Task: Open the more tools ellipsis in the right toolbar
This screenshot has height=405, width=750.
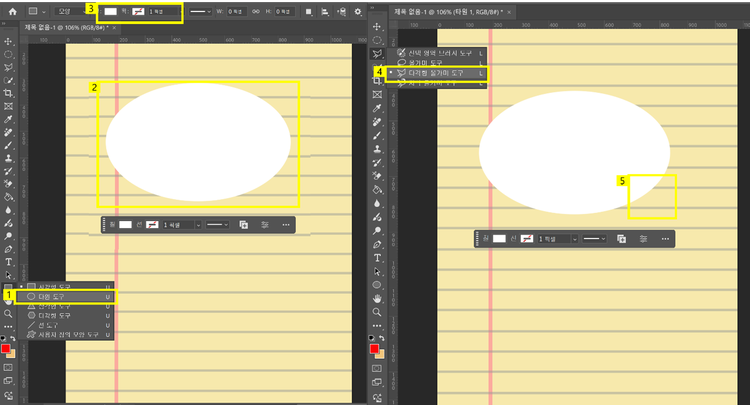Action: click(x=377, y=326)
